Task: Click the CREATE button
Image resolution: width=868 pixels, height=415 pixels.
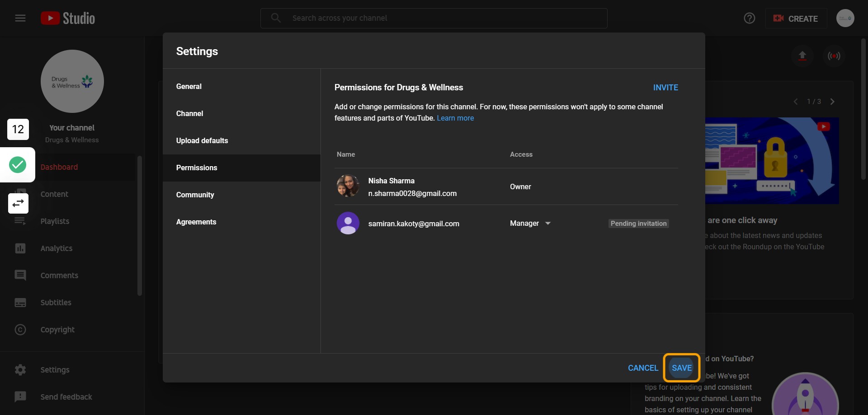Action: 796,19
